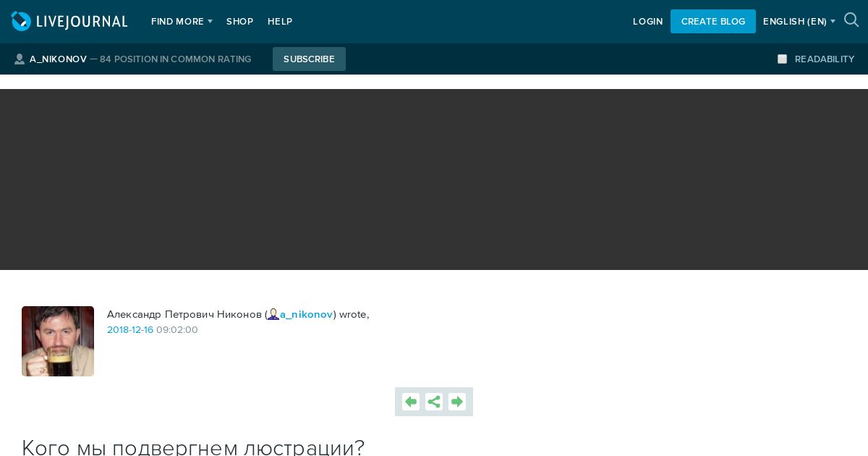
Task: Open the English (EN) language dropdown
Action: pyautogui.click(x=799, y=22)
